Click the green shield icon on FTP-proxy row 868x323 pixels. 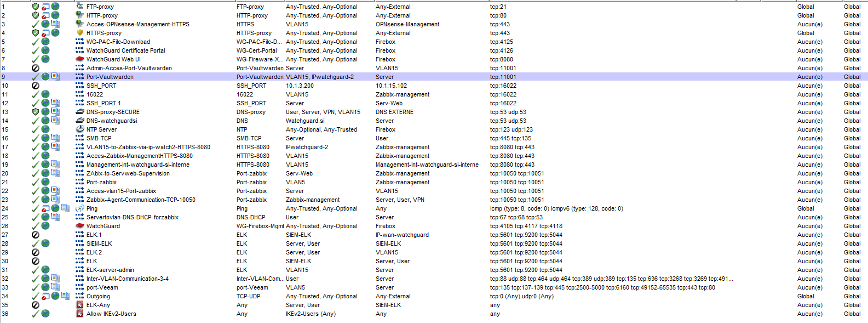coord(36,7)
